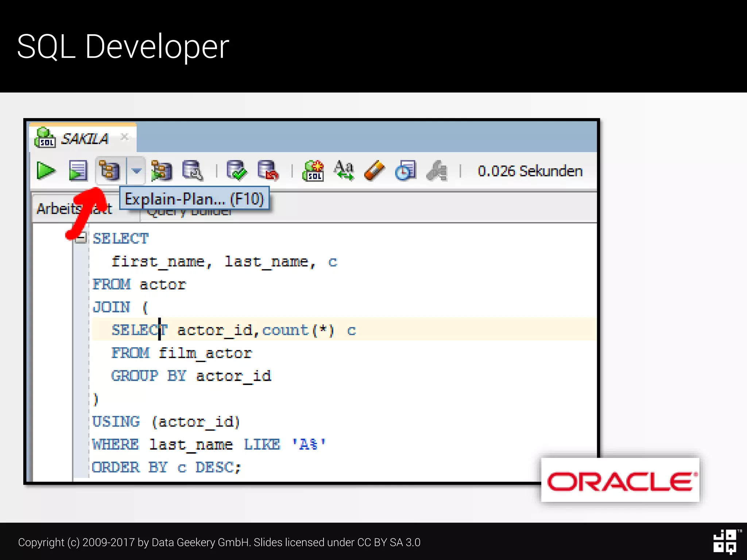Close the SAKILA tab with its X
Screen dimensions: 747x560
pyautogui.click(x=124, y=137)
